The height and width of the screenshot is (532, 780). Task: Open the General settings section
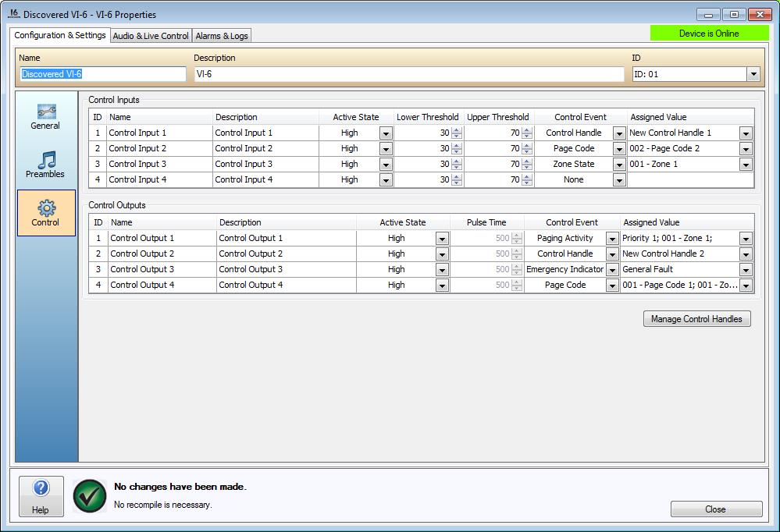click(45, 117)
